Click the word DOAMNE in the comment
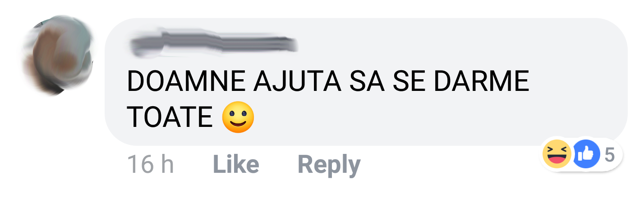The image size is (644, 198). point(186,81)
